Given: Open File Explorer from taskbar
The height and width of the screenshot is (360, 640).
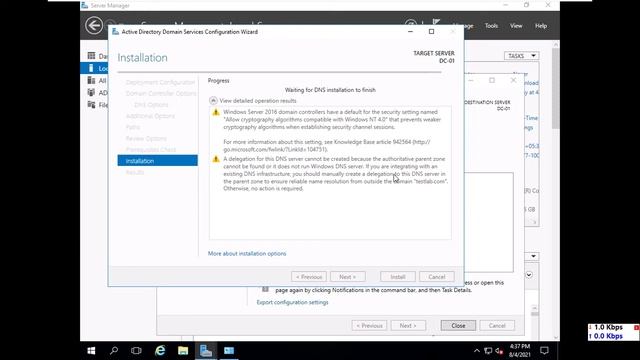Looking at the screenshot, I should click(x=183, y=351).
